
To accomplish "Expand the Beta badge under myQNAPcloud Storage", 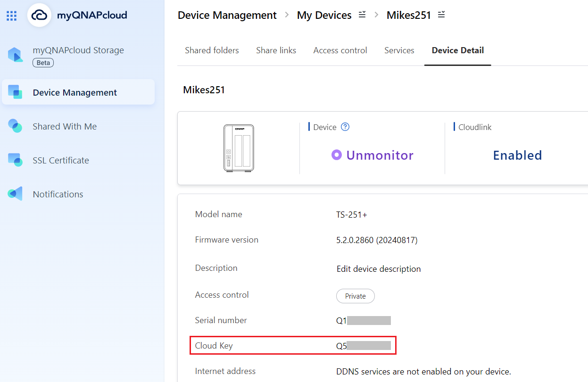I will (x=42, y=62).
